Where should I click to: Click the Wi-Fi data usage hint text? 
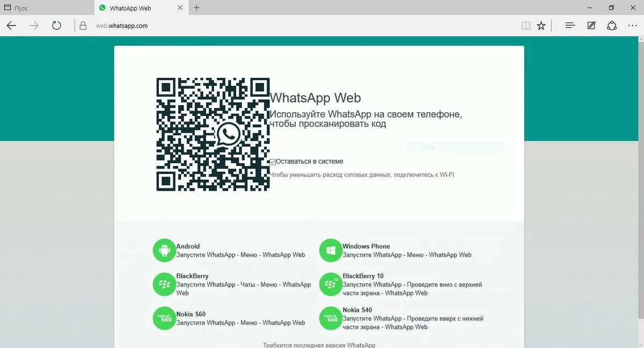362,175
